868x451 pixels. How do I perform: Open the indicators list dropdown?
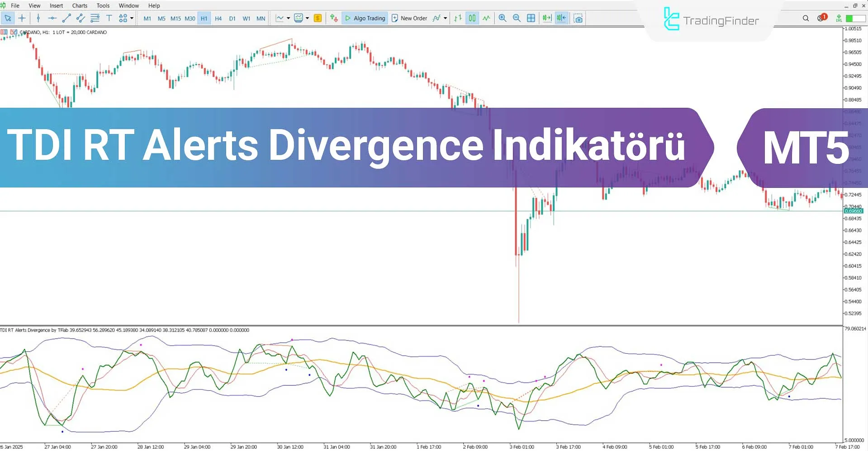pyautogui.click(x=444, y=18)
